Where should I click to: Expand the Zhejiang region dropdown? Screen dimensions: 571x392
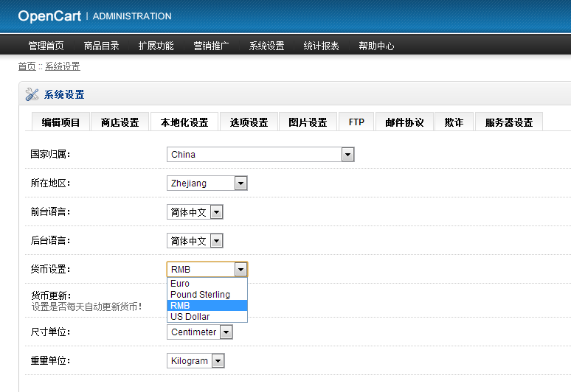pyautogui.click(x=207, y=183)
